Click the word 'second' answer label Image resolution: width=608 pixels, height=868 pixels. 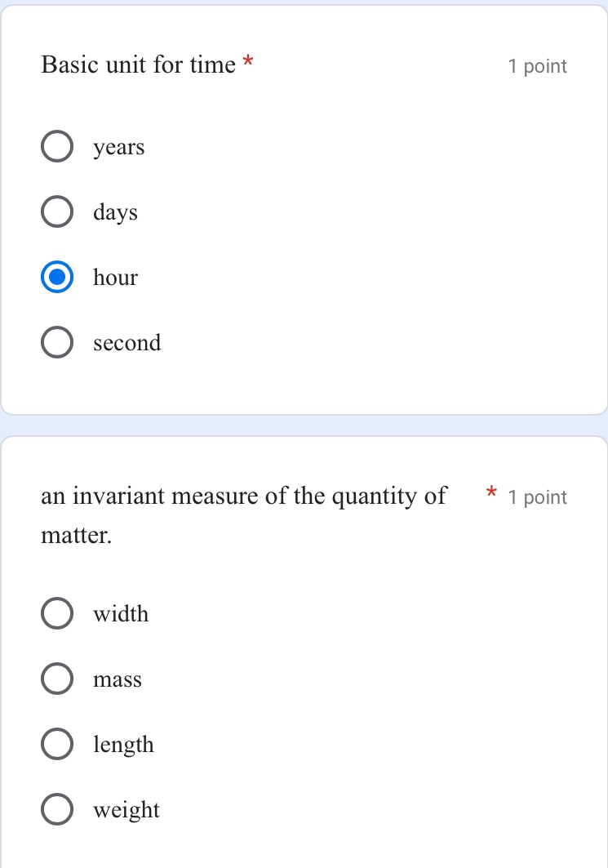[127, 343]
